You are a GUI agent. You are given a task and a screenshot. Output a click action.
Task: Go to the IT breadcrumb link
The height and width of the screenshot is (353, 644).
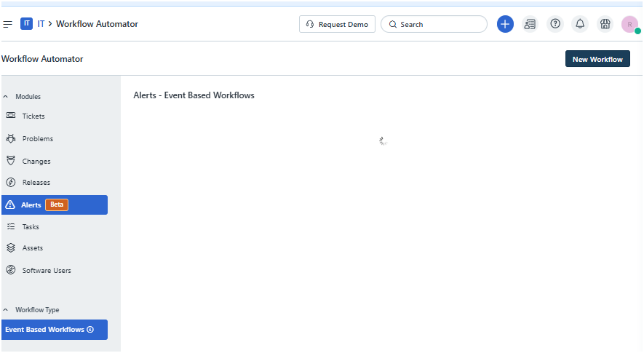tap(41, 24)
